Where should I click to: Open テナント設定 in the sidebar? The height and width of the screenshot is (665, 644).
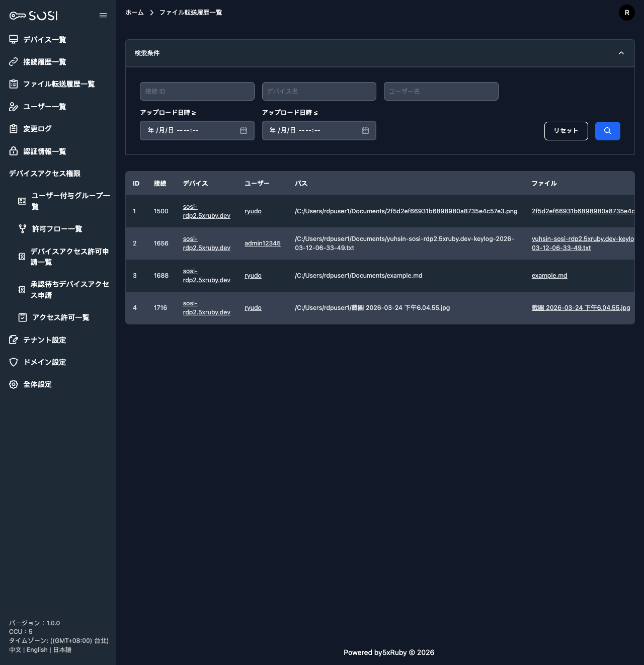click(x=44, y=340)
